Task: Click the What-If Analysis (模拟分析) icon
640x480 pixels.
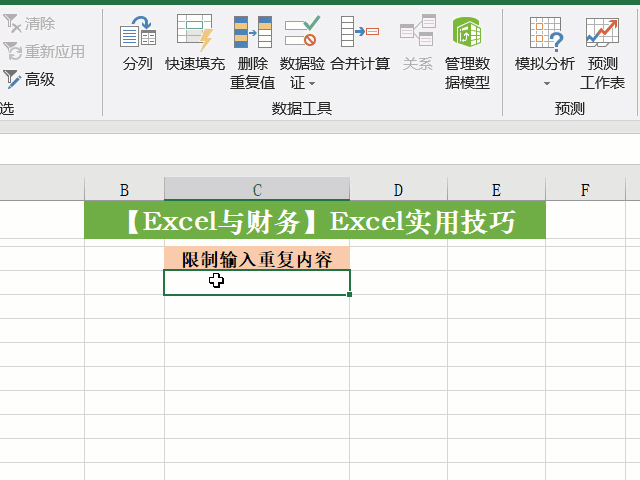Action: pos(545,32)
